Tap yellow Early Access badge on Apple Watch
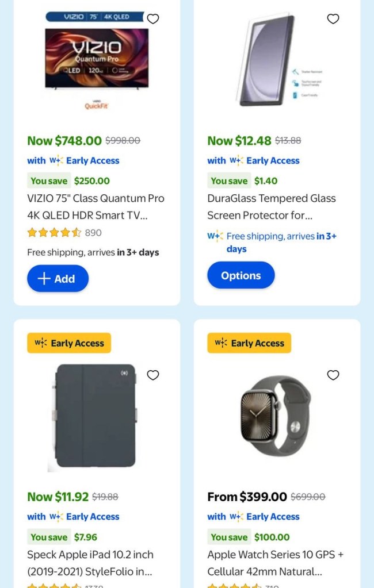Viewport: 374px width, 588px height. coord(249,343)
